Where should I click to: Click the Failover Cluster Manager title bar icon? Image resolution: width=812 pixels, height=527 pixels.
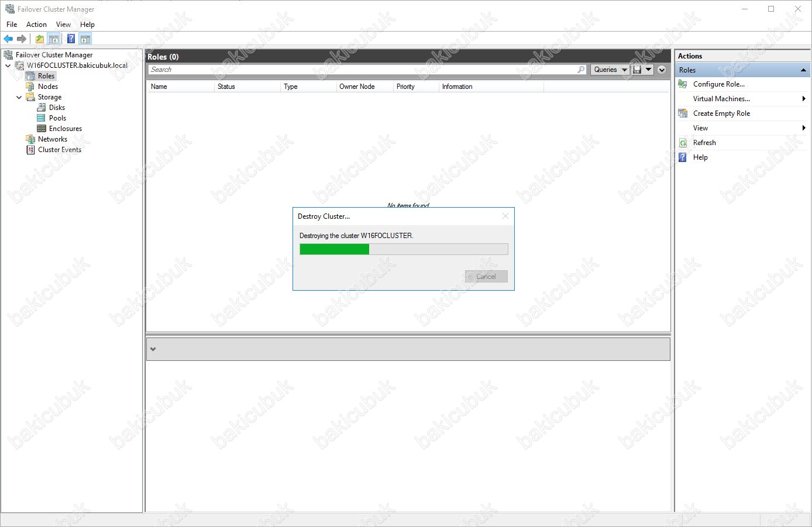pos(9,9)
